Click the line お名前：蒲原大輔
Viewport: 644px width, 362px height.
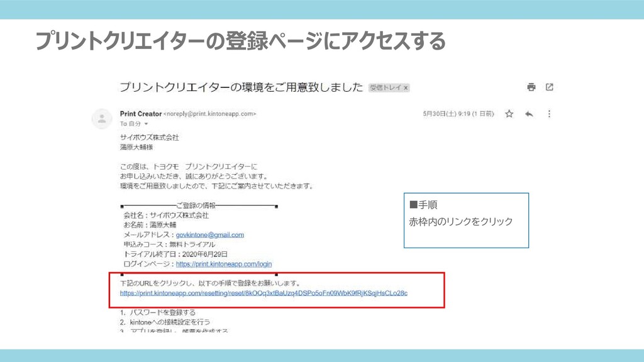(150, 225)
